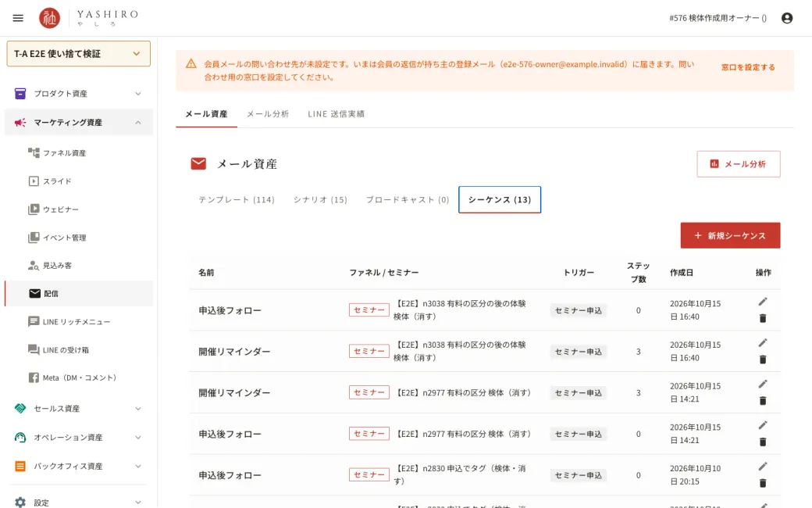Delete the 開催リマインダー n2977 sequence
This screenshot has width=812, height=508.
(x=763, y=401)
